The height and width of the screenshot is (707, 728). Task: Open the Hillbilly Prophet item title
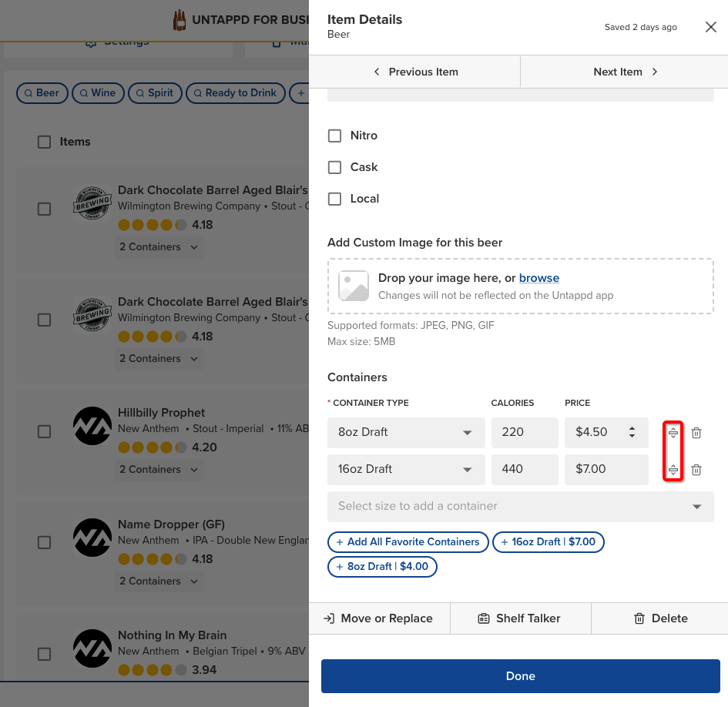[x=161, y=413]
